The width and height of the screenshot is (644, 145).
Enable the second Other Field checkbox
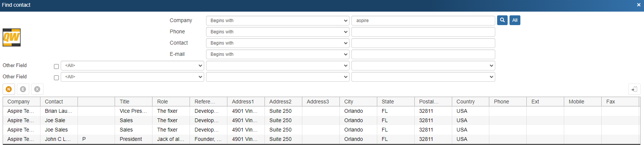point(56,78)
